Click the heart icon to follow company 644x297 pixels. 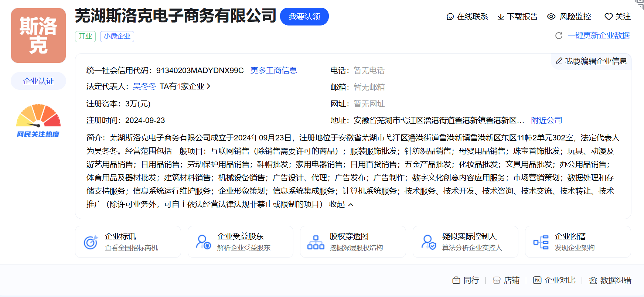609,17
